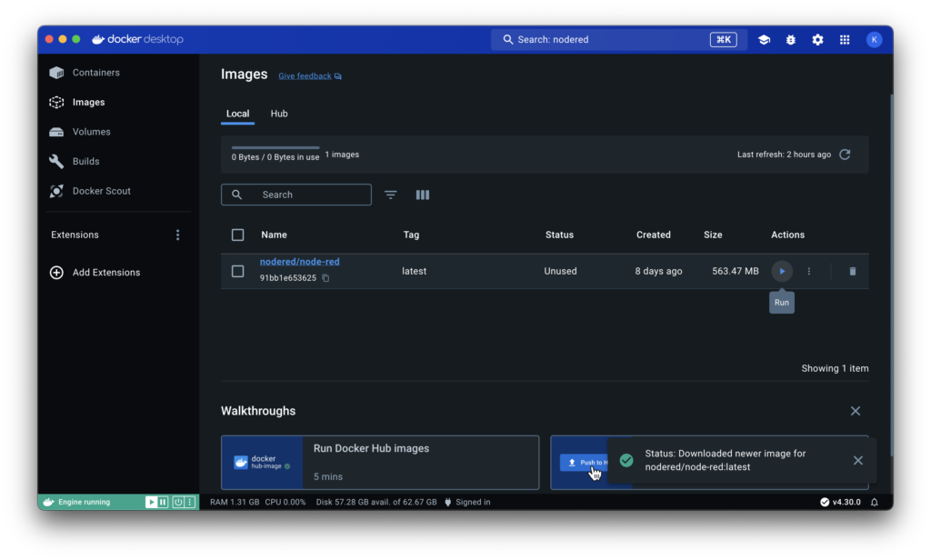Click the Signed in status entry

pos(467,503)
